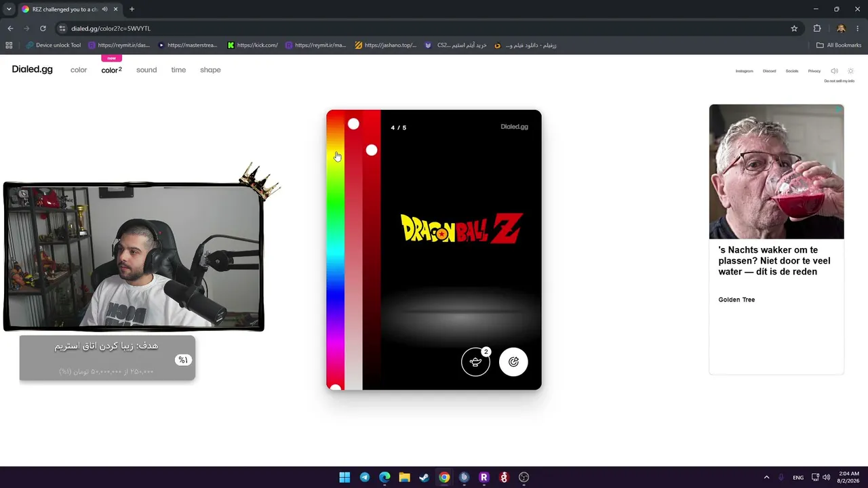Open the Chrome apps grid icon
Image resolution: width=868 pixels, height=488 pixels.
pos(9,45)
